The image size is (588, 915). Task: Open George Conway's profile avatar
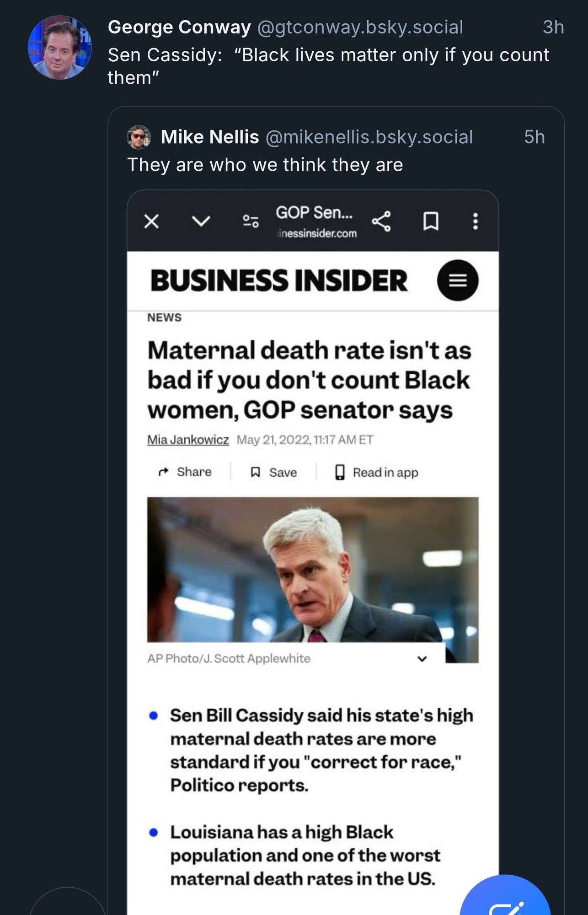click(x=60, y=47)
